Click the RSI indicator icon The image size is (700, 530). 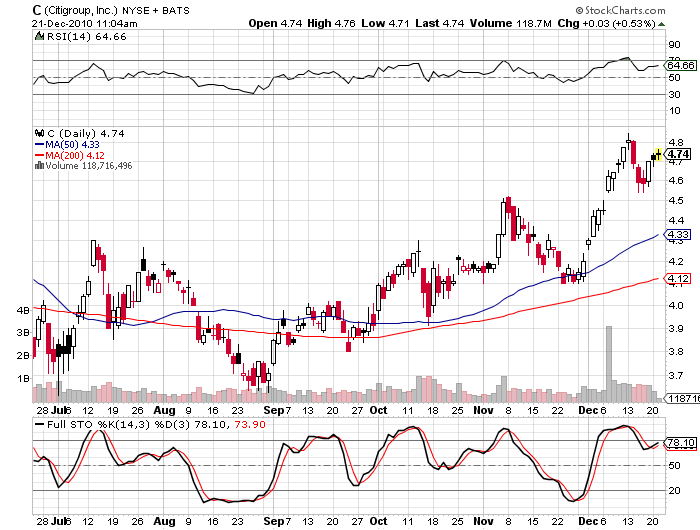(39, 36)
